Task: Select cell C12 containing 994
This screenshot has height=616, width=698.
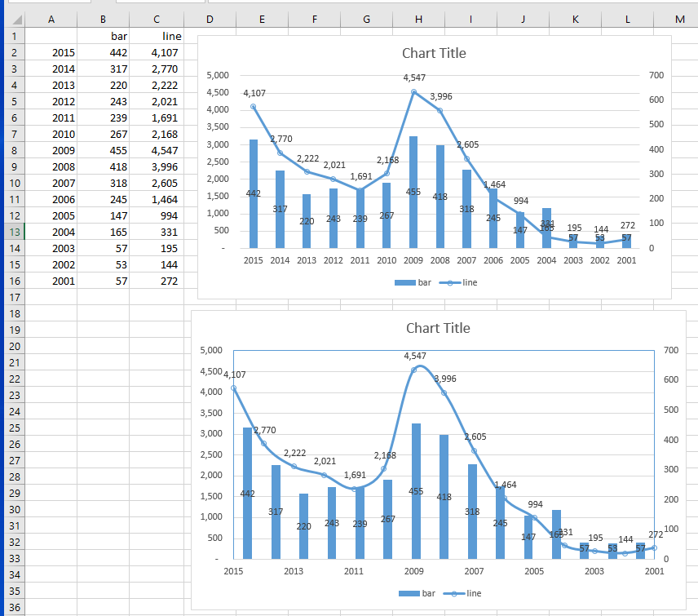Action: (x=157, y=216)
